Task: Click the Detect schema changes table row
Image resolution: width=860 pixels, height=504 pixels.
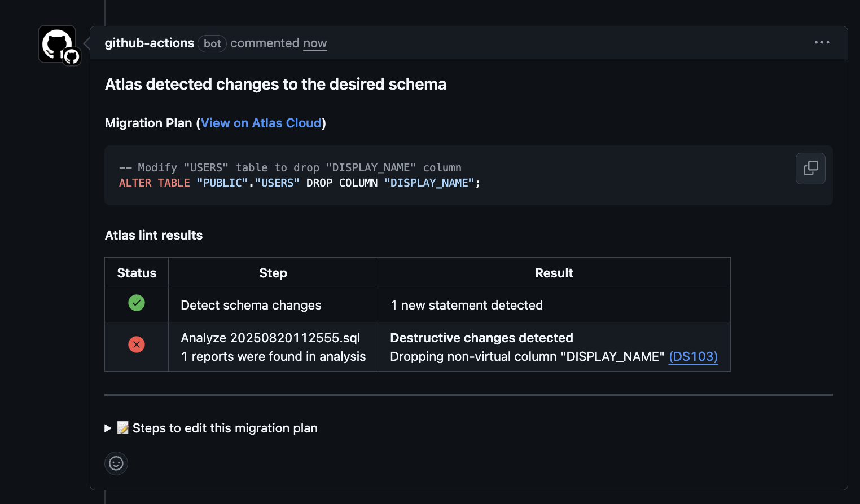Action: click(x=251, y=305)
